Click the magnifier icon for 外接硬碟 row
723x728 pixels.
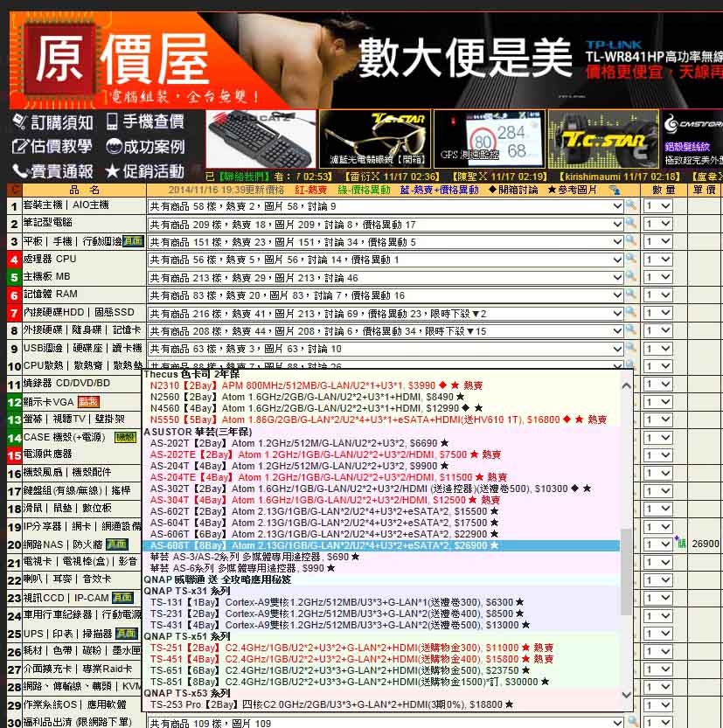[630, 330]
